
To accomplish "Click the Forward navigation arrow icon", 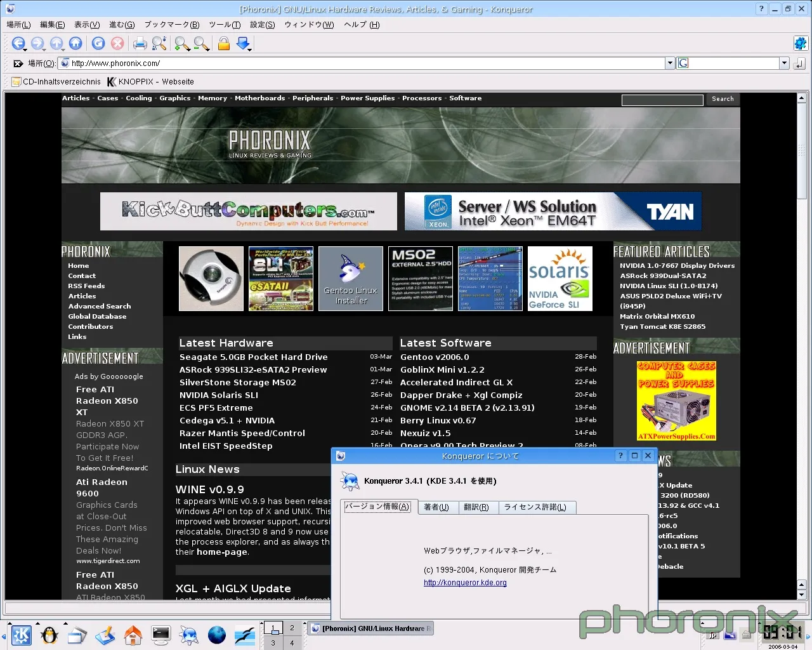I will click(x=37, y=43).
